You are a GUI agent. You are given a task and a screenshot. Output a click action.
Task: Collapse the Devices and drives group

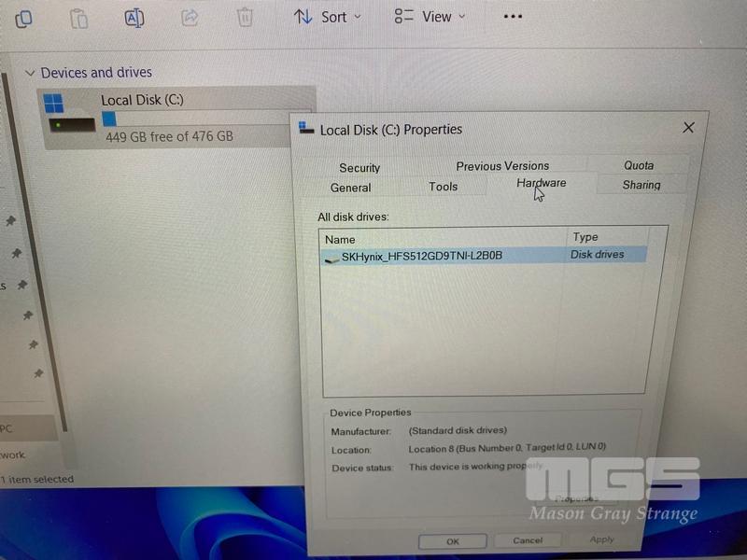click(x=30, y=73)
